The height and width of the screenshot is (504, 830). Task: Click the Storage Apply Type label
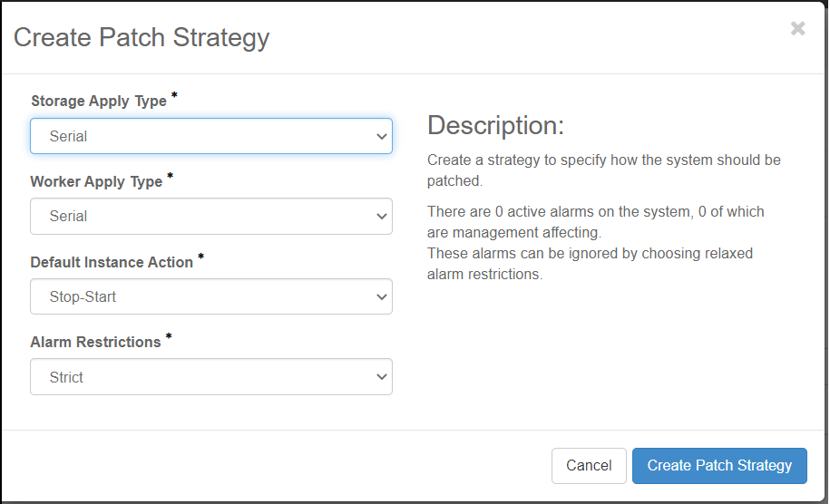tap(99, 102)
